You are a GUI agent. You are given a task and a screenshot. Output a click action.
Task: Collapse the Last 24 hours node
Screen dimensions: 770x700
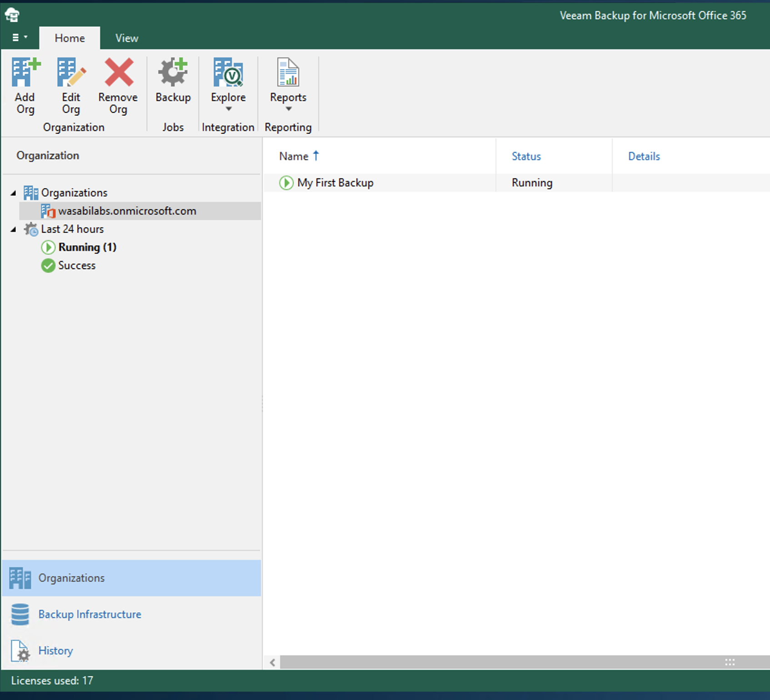(13, 230)
